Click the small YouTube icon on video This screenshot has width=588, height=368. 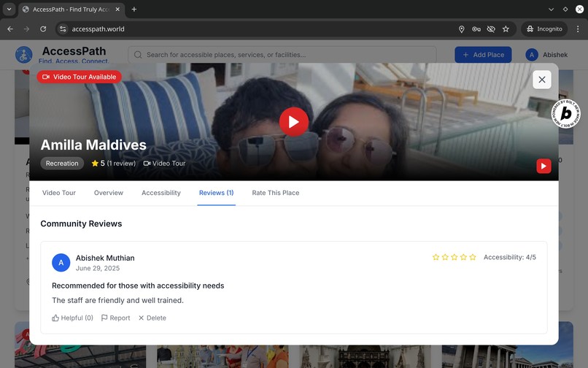[x=543, y=166]
